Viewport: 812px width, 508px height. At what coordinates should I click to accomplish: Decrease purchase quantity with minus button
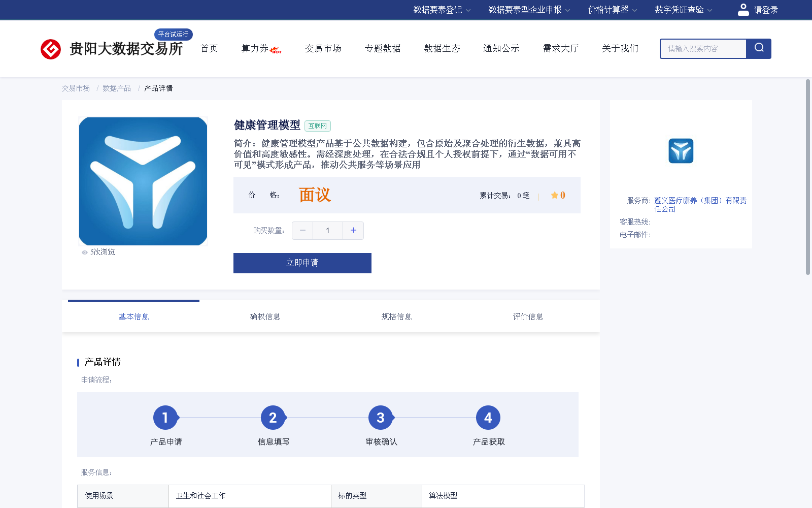point(302,231)
